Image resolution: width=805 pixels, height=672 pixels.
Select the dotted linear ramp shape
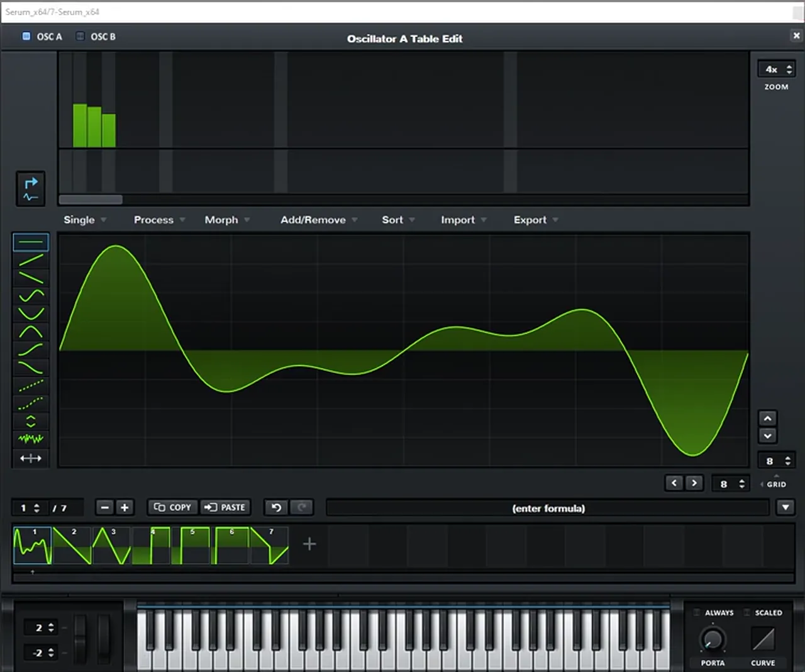point(31,386)
